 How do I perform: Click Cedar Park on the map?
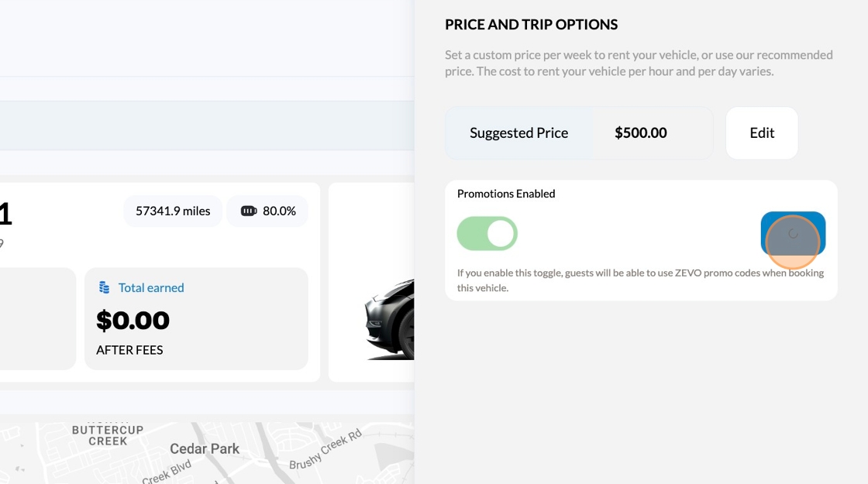[x=205, y=448]
